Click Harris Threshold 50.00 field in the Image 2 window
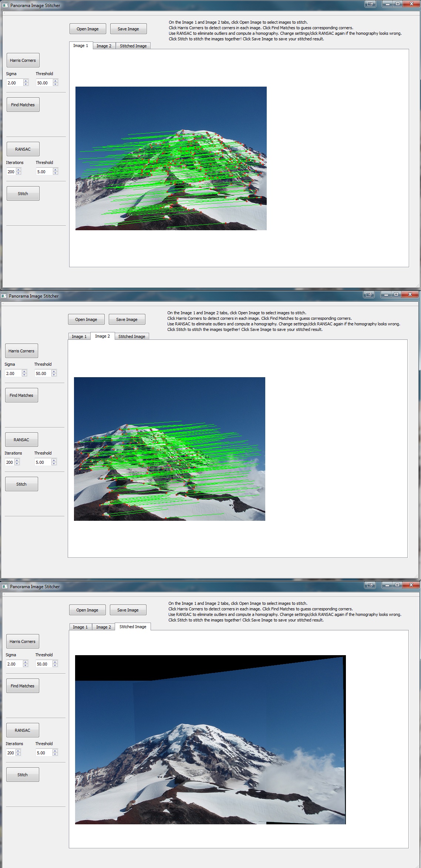Image resolution: width=421 pixels, height=868 pixels. (43, 373)
